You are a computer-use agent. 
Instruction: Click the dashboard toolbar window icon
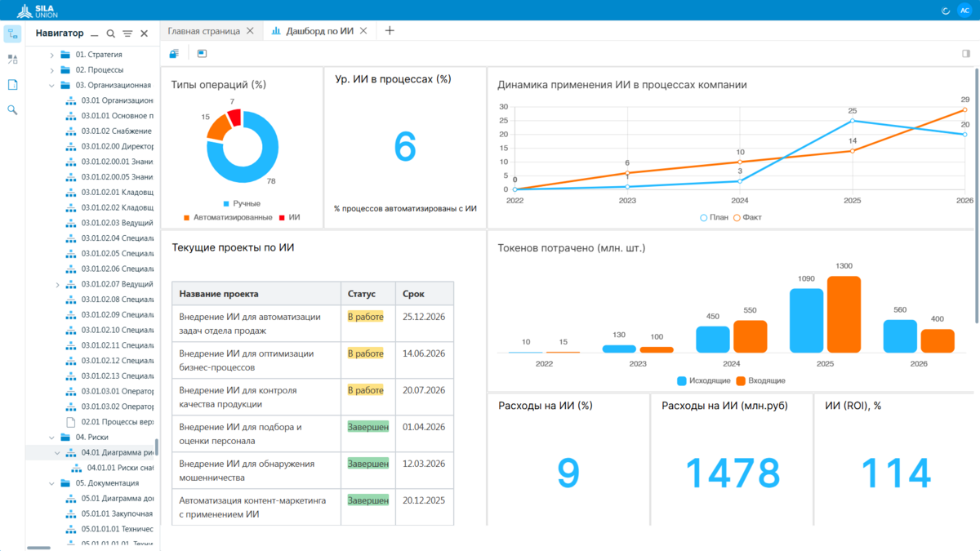(202, 54)
